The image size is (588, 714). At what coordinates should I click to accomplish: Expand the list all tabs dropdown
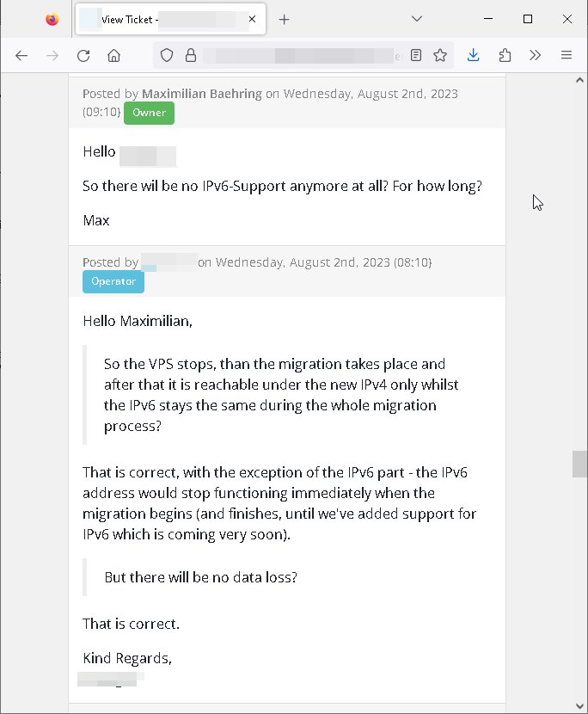(416, 19)
